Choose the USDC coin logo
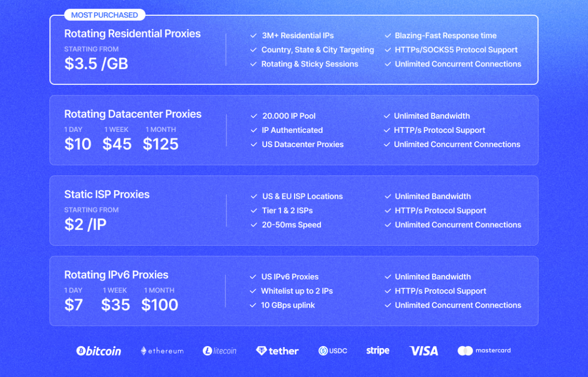This screenshot has height=377, width=588. click(333, 351)
